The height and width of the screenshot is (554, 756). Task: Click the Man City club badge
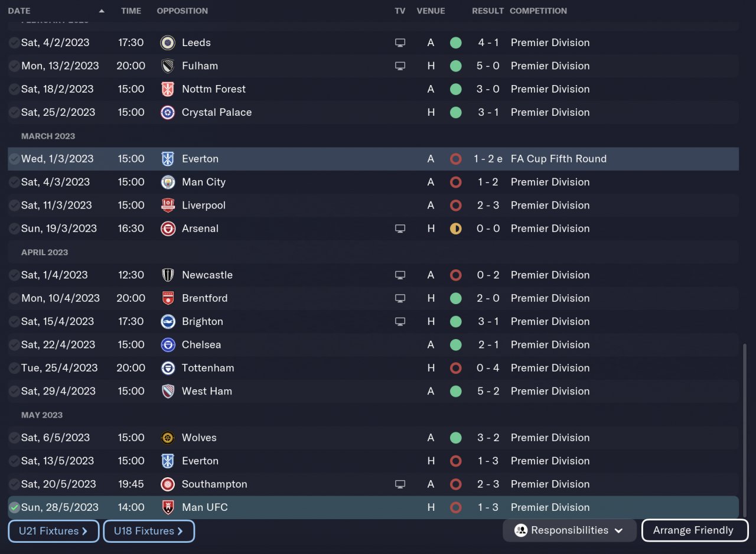pyautogui.click(x=168, y=182)
